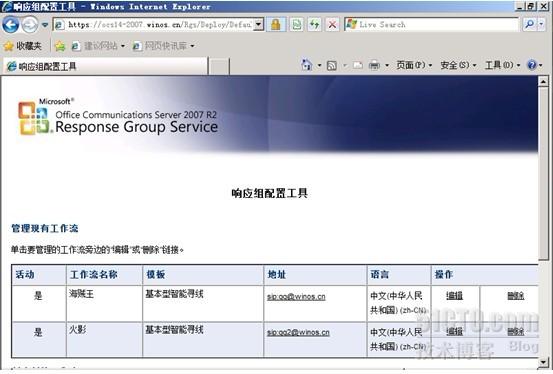Click the vertical scrollbar thumb

(x=543, y=174)
